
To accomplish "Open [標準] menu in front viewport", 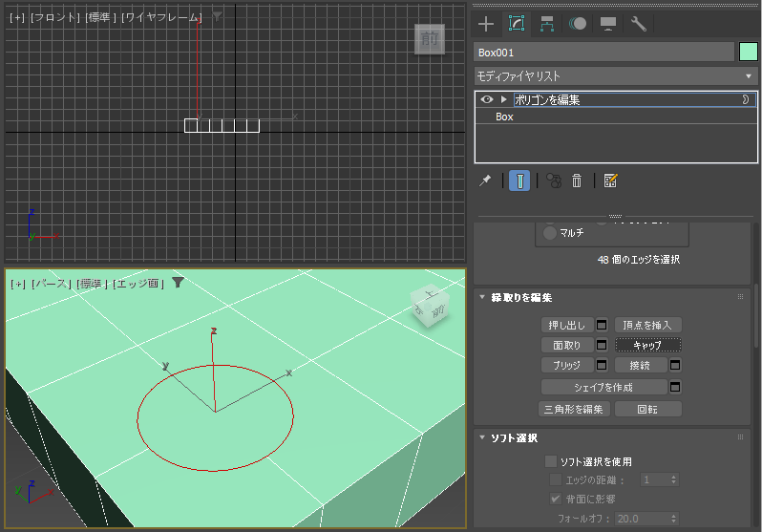I will pos(101,17).
